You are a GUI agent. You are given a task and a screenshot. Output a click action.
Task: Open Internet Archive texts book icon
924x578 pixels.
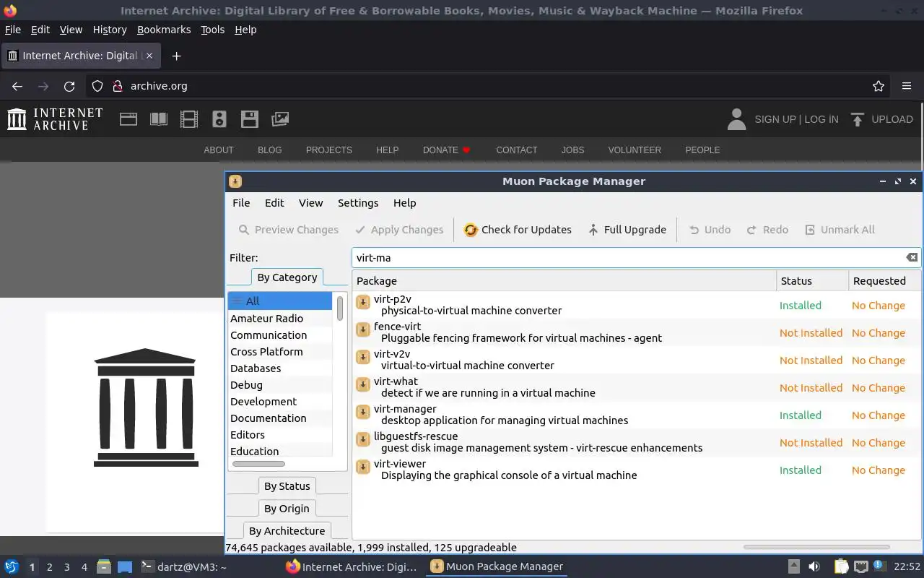(x=159, y=119)
